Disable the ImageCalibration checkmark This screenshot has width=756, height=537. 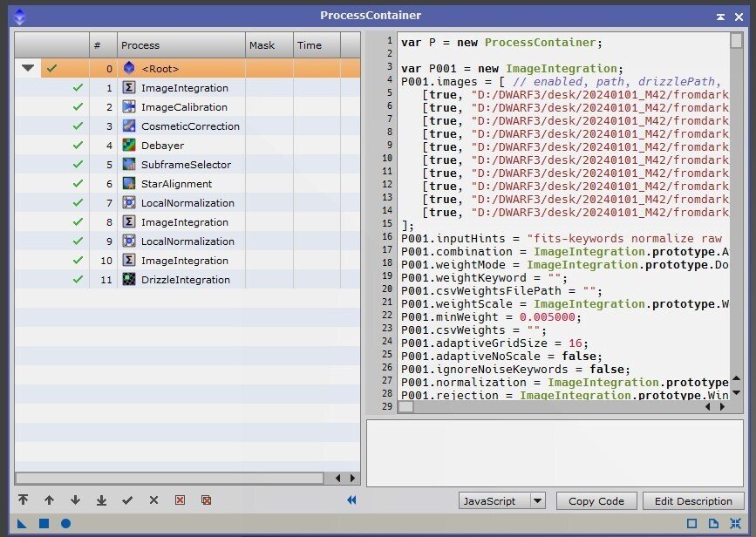tap(78, 107)
